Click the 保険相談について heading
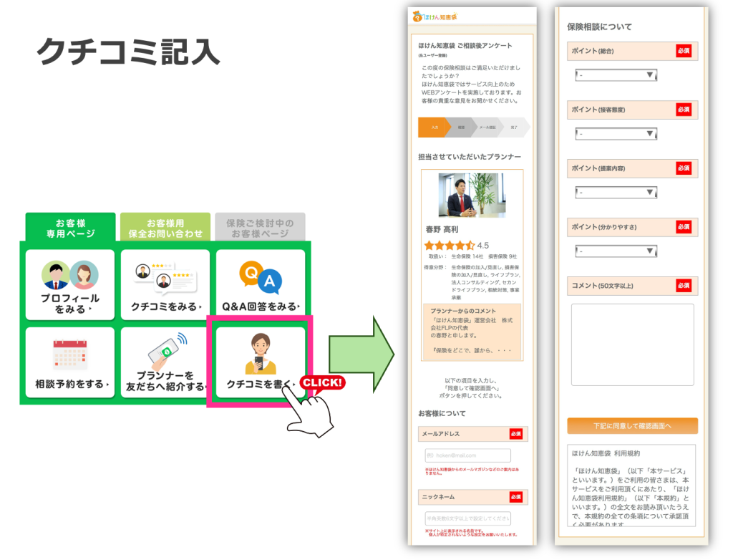The width and height of the screenshot is (733, 560). pos(599,26)
